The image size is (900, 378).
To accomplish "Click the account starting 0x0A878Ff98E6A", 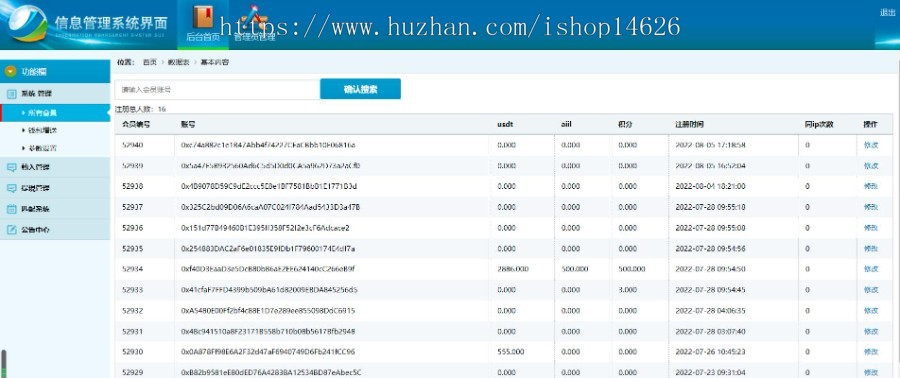I will (268, 352).
